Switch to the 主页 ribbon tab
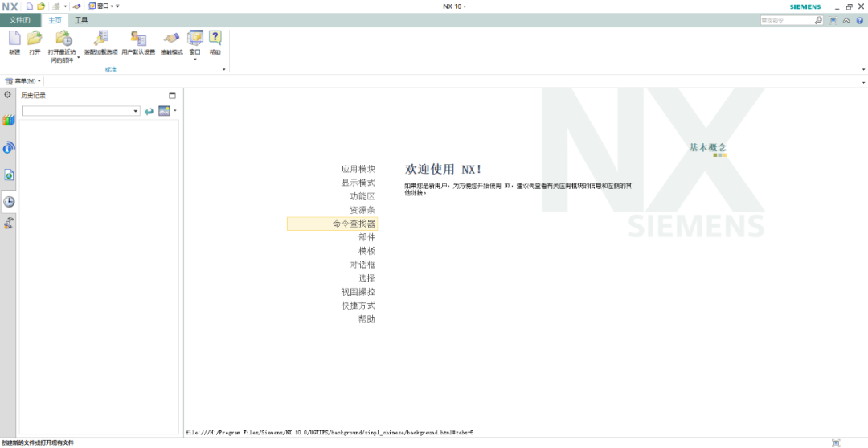The width and height of the screenshot is (868, 448). point(55,20)
